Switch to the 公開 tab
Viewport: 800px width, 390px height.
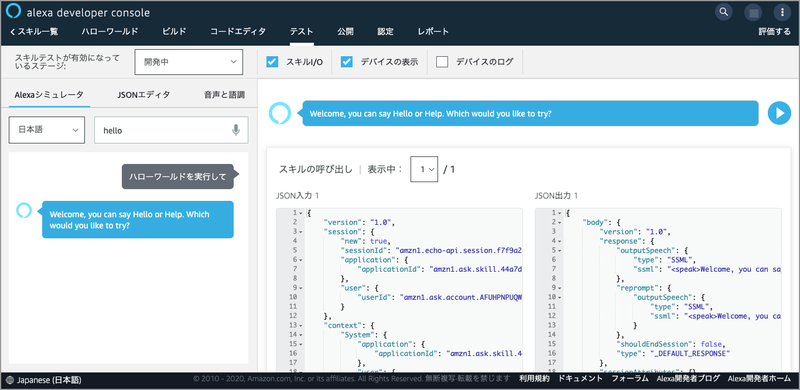tap(345, 32)
